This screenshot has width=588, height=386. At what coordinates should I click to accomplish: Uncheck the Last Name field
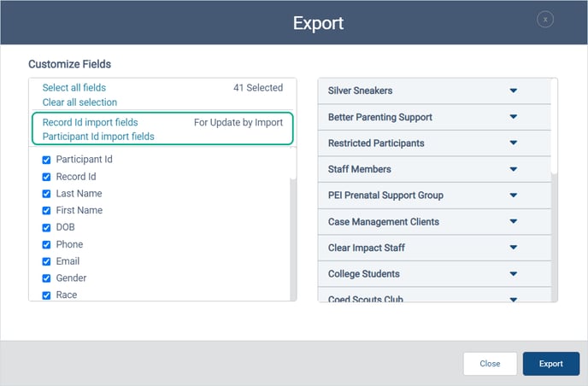click(46, 194)
